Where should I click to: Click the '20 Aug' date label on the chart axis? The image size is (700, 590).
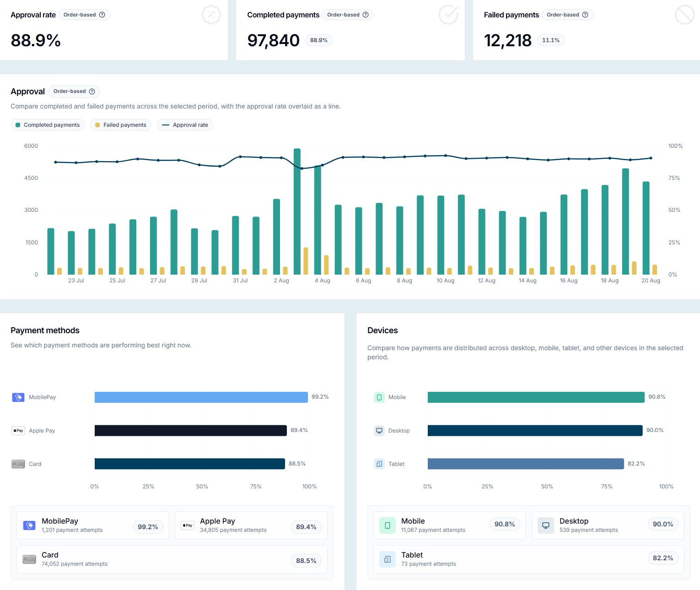(x=651, y=281)
